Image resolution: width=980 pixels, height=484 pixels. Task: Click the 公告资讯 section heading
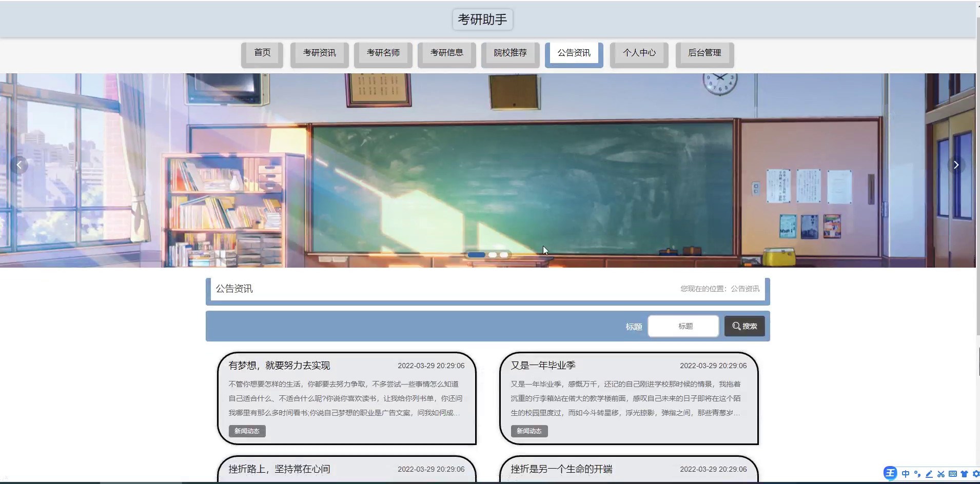(x=234, y=289)
